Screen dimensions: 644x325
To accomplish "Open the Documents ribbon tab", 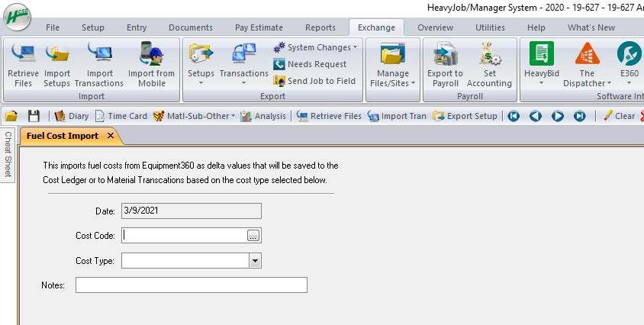I will 191,27.
